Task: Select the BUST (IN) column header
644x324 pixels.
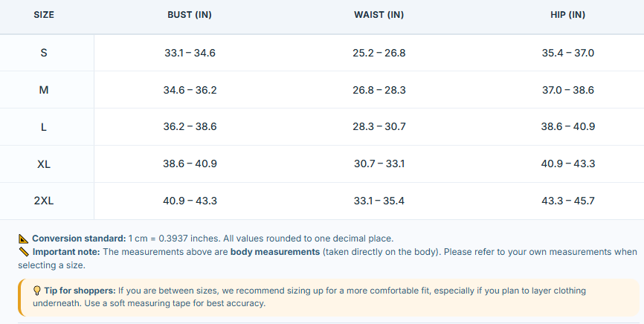Action: click(190, 15)
